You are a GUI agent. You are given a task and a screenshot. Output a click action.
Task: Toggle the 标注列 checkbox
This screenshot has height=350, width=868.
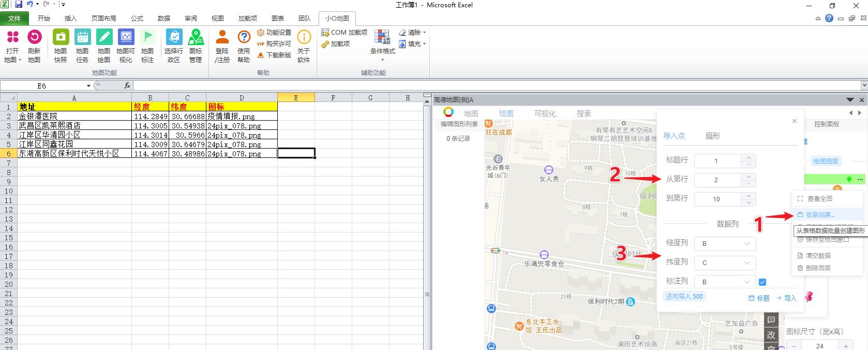click(762, 282)
